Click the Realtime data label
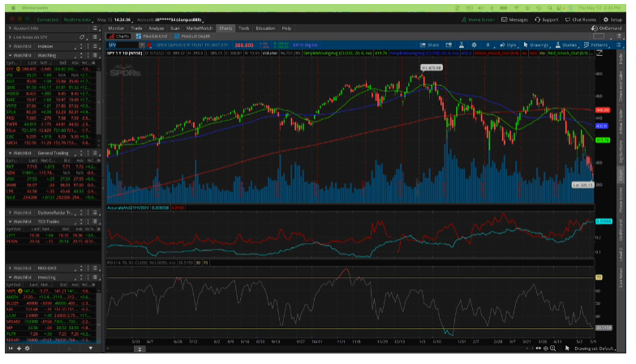 77,19
